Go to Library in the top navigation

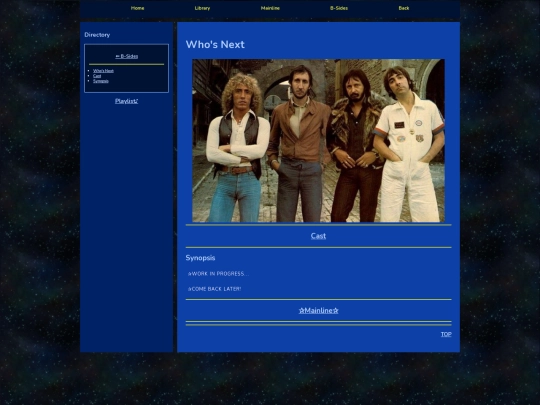point(202,8)
